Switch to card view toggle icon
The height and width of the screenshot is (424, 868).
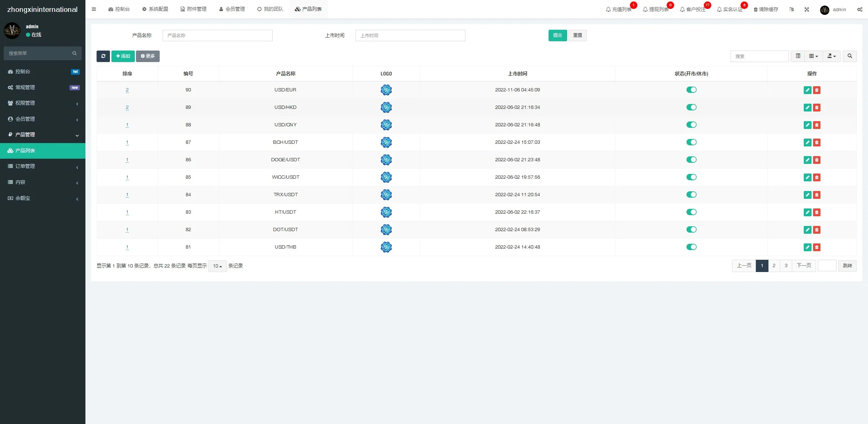coord(798,56)
